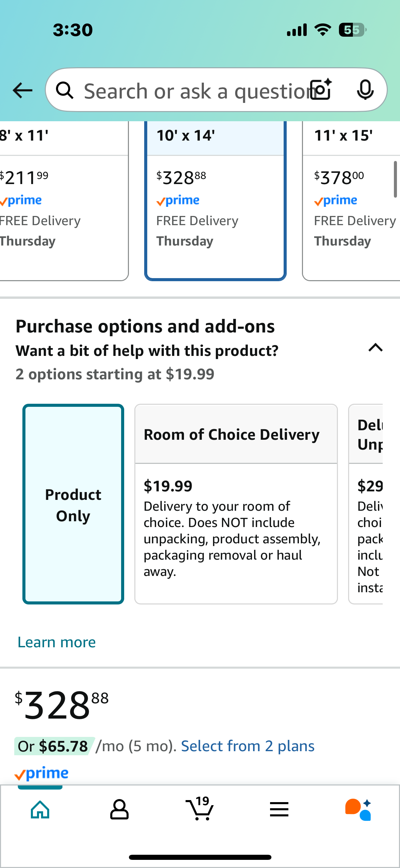Open Select from 2 plans link

coord(248,746)
